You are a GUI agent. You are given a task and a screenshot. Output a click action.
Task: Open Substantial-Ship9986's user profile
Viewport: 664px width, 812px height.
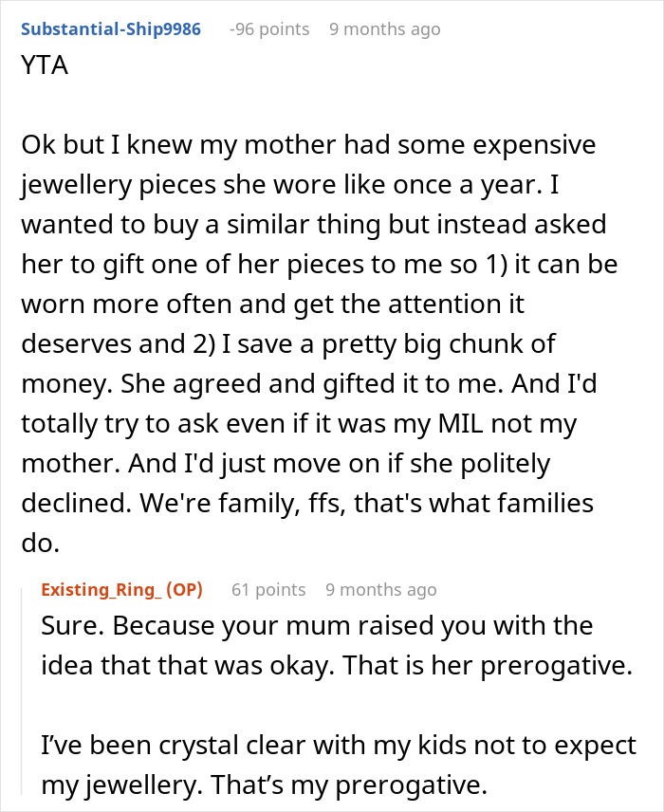pos(110,29)
